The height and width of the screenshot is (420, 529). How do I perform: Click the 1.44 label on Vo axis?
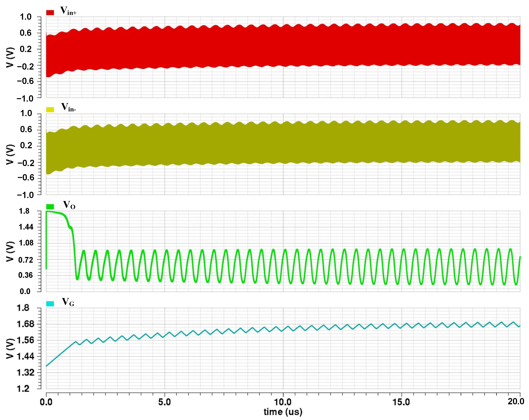click(x=26, y=227)
